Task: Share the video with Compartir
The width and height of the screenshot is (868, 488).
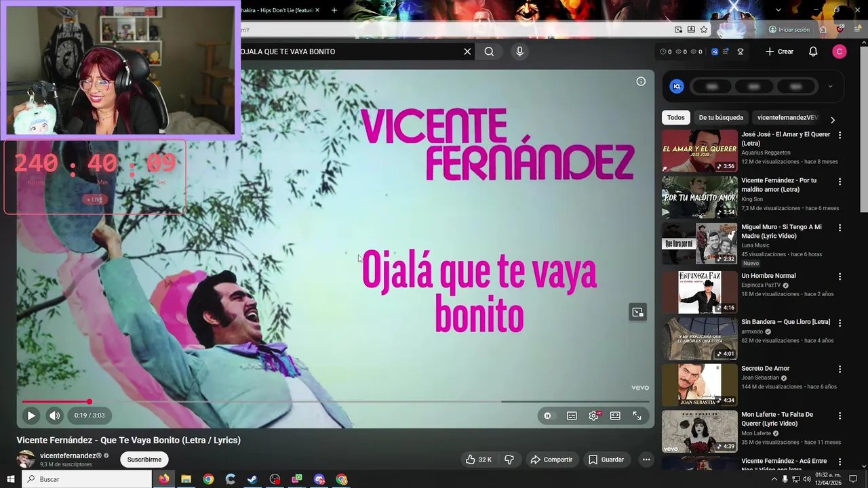Action: coord(551,460)
